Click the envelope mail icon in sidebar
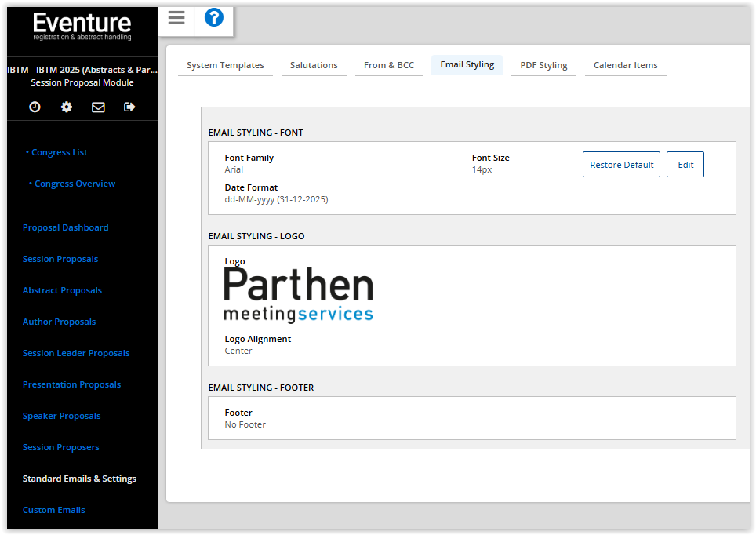The image size is (756, 535). 98,107
